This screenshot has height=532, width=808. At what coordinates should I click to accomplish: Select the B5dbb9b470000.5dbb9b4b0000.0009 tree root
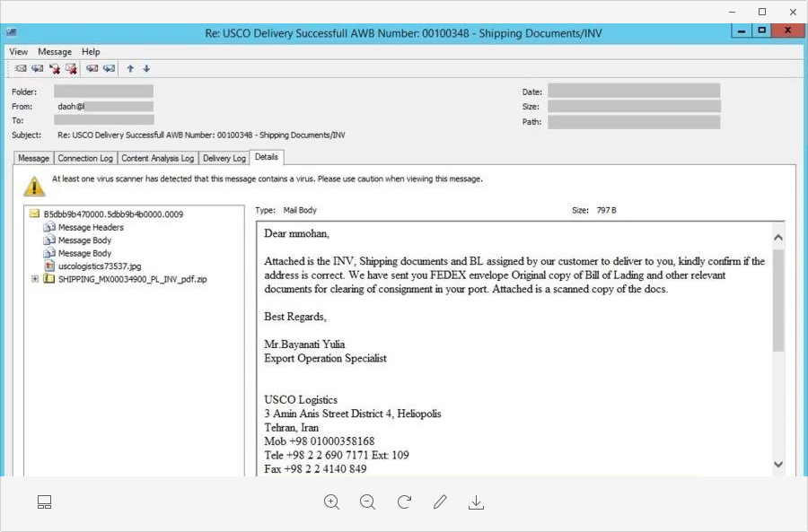[x=113, y=214]
